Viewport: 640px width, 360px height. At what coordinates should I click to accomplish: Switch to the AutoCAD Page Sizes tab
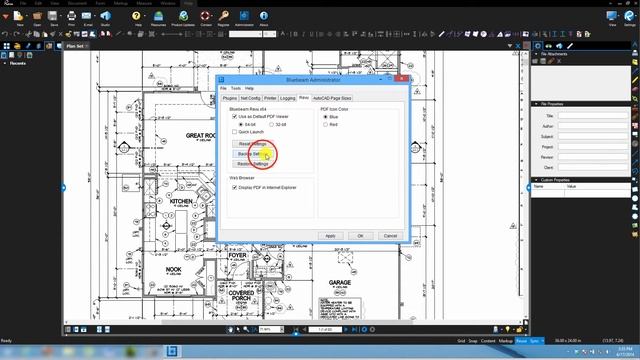click(x=332, y=98)
